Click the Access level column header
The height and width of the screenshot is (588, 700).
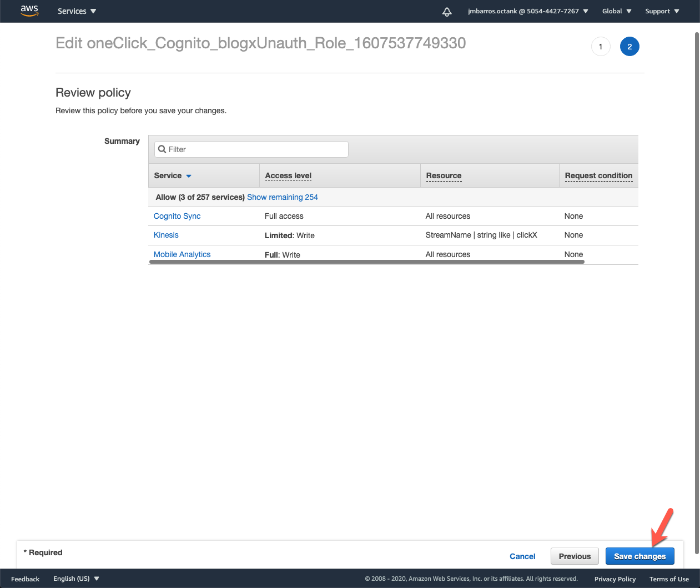288,175
